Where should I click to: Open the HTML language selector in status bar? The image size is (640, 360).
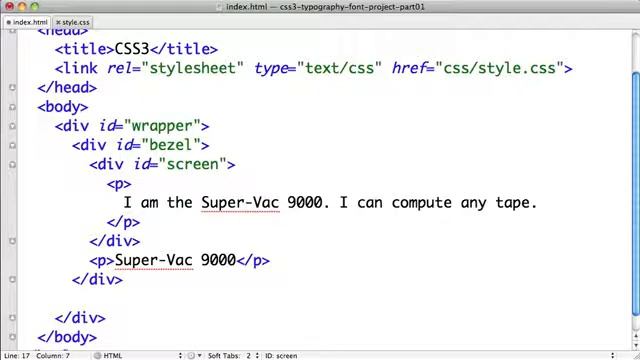[139, 356]
